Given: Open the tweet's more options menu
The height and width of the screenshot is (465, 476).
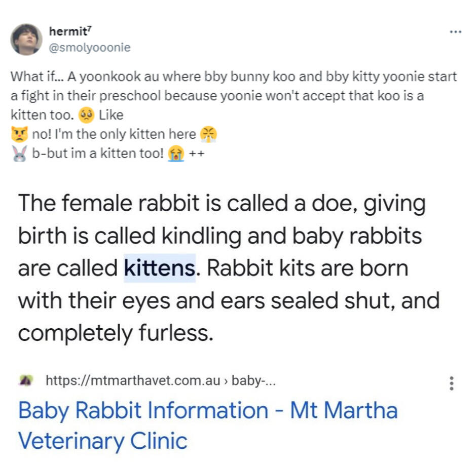Looking at the screenshot, I should [x=455, y=32].
